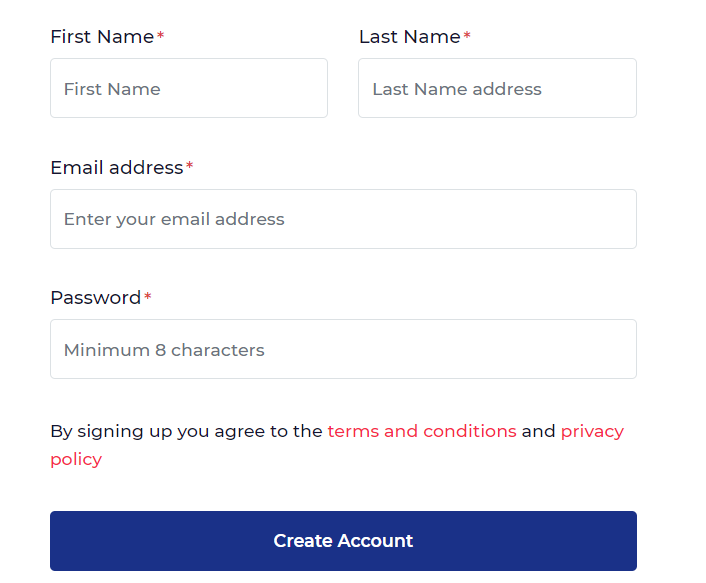Click the 'Last Name address' placeholder text
706x583 pixels.
pyautogui.click(x=457, y=89)
